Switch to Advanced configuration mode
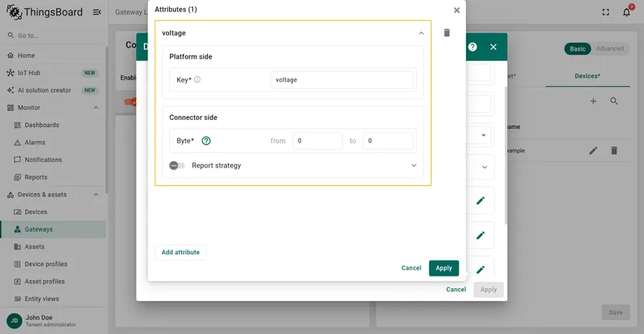Viewport: 644px width, 334px height. point(610,48)
